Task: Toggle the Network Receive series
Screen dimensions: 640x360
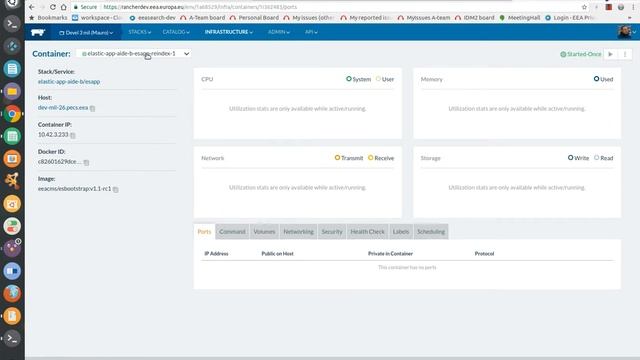Action: pos(381,158)
